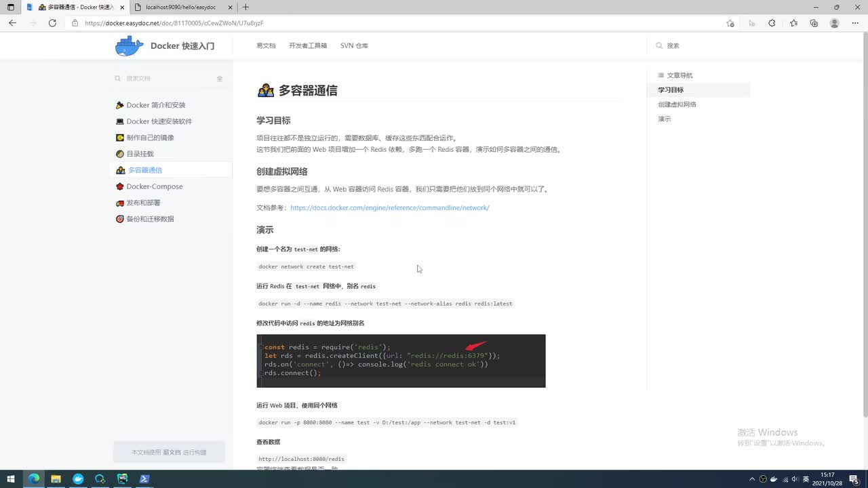Open browser Settings and more menu

tap(855, 23)
